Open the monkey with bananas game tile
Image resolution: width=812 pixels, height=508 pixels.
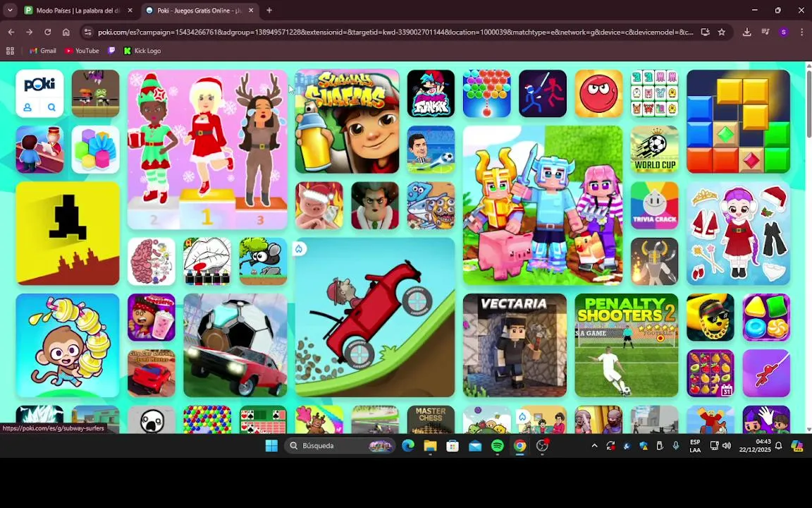click(68, 345)
